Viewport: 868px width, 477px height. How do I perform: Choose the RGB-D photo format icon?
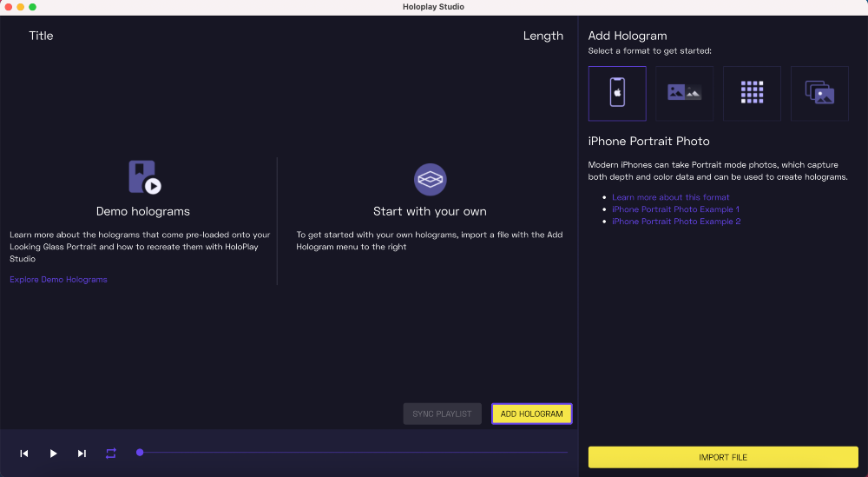tap(684, 93)
